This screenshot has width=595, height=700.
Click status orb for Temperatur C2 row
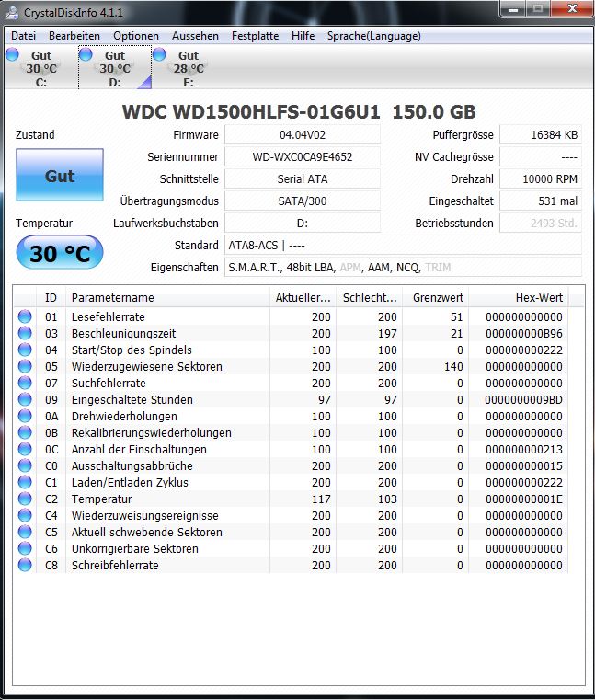[x=25, y=499]
